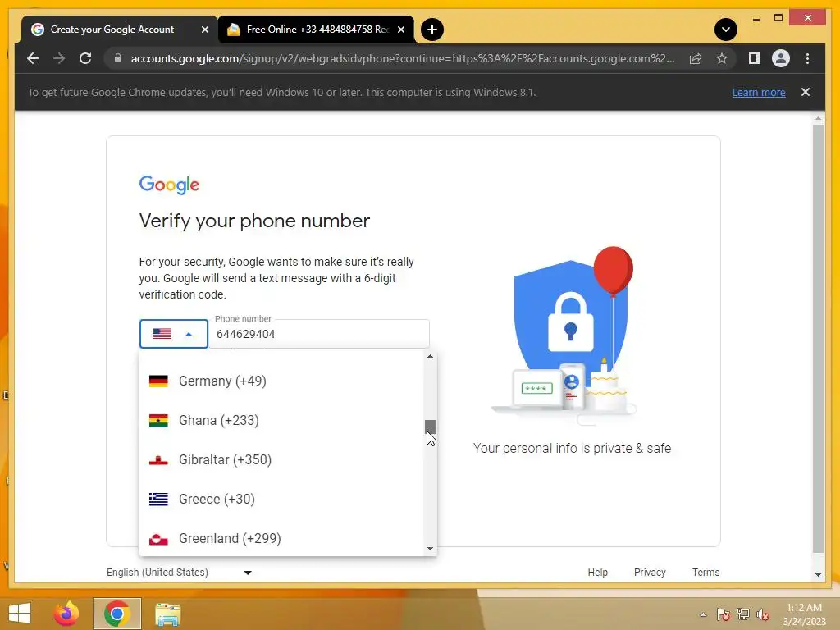Screen dimensions: 840x630
Task: View site security lock info
Action: 118,58
